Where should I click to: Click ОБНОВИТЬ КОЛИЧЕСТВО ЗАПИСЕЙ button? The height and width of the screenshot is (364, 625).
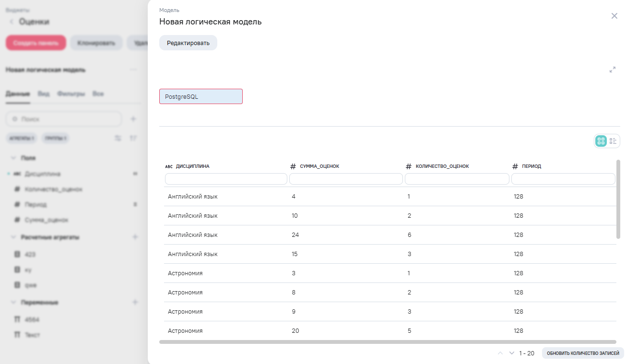click(x=583, y=353)
